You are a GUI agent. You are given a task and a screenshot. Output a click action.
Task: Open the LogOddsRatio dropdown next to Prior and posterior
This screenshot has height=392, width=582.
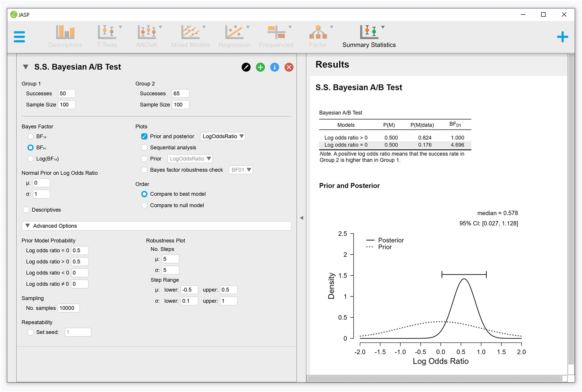click(x=223, y=136)
